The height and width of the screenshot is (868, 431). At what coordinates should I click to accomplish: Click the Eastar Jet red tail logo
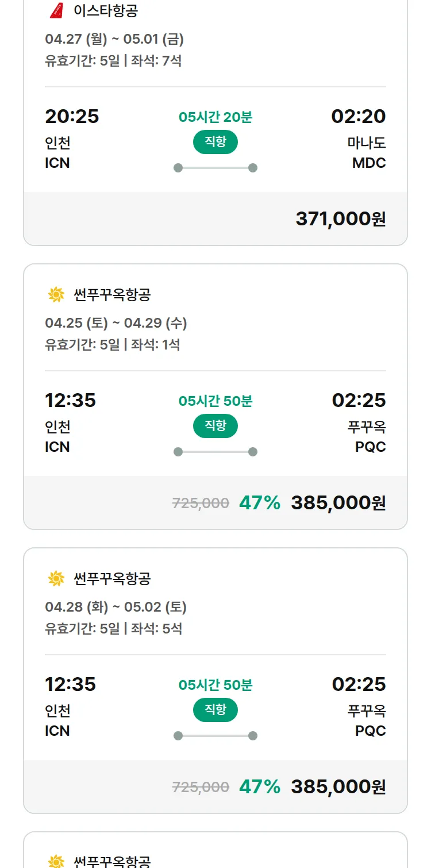(56, 10)
